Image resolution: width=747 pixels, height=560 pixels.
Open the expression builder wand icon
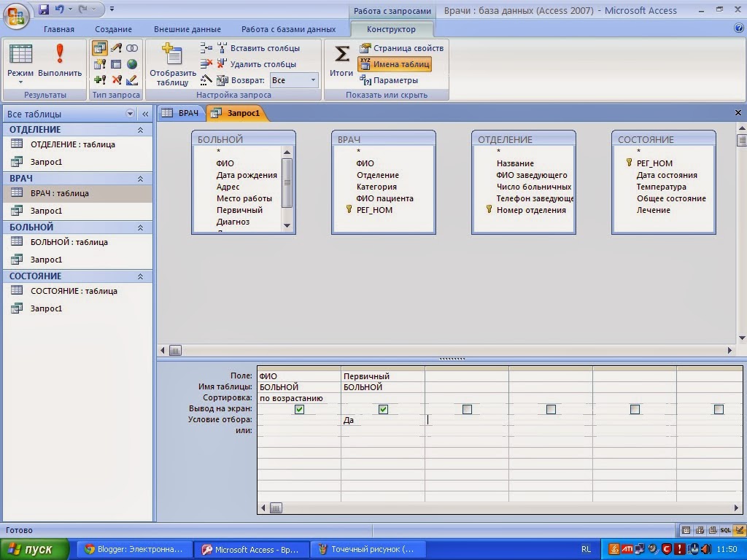tap(206, 80)
